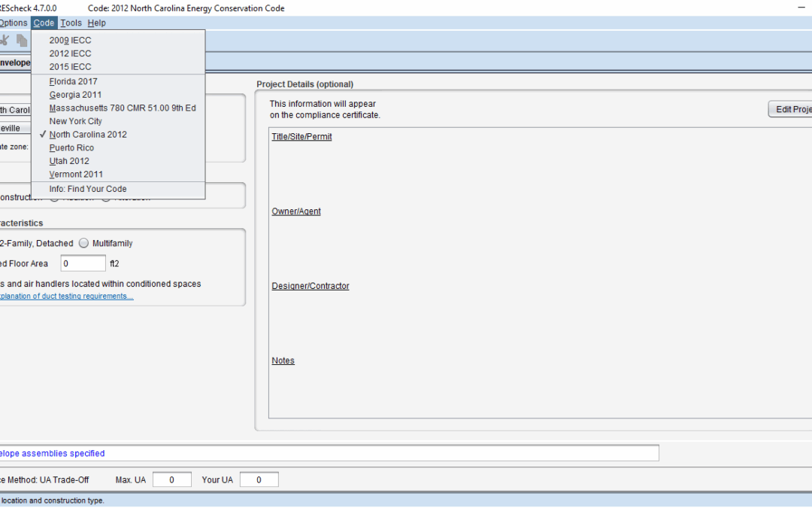
Task: Choose Vermont 2011 energy code
Action: (76, 174)
